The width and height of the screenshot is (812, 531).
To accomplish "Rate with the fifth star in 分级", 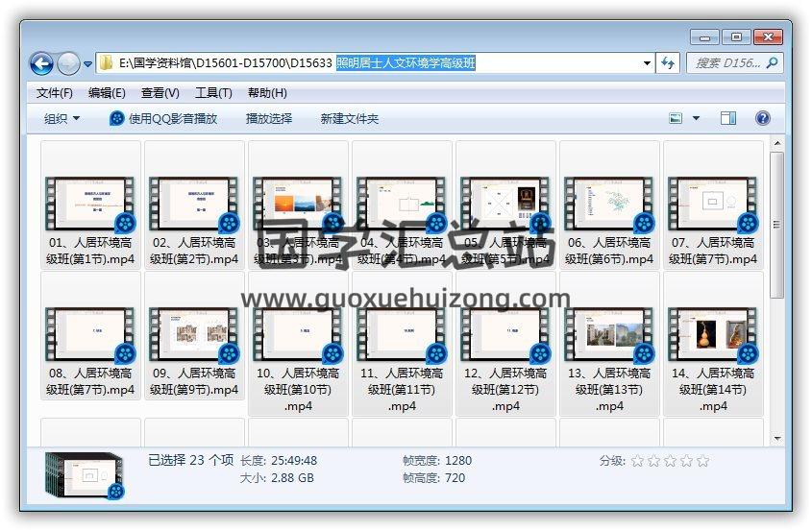I will (702, 461).
